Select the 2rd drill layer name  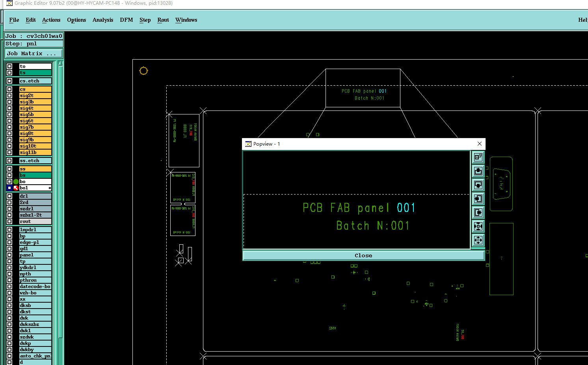coord(35,202)
